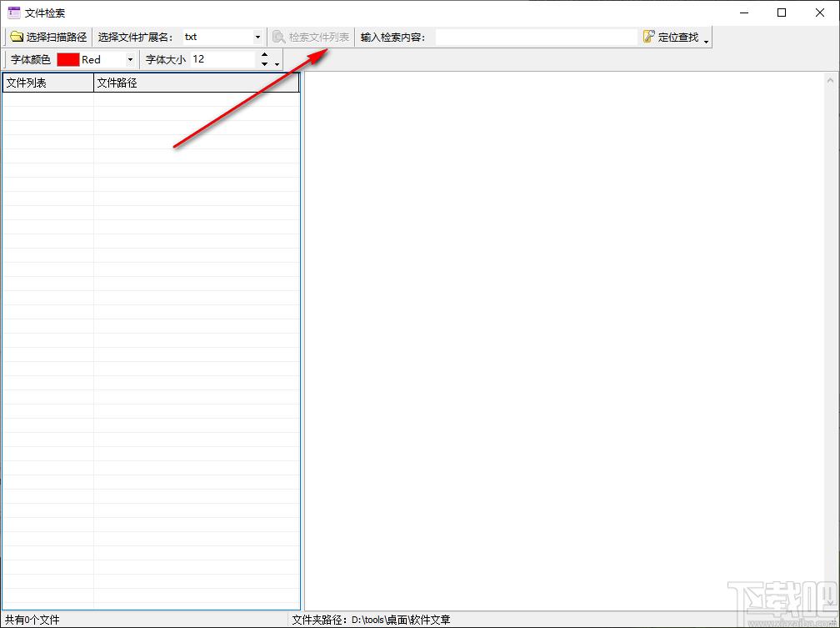840x628 pixels.
Task: Click the 选择扫描路径 folder icon
Action: coord(17,38)
